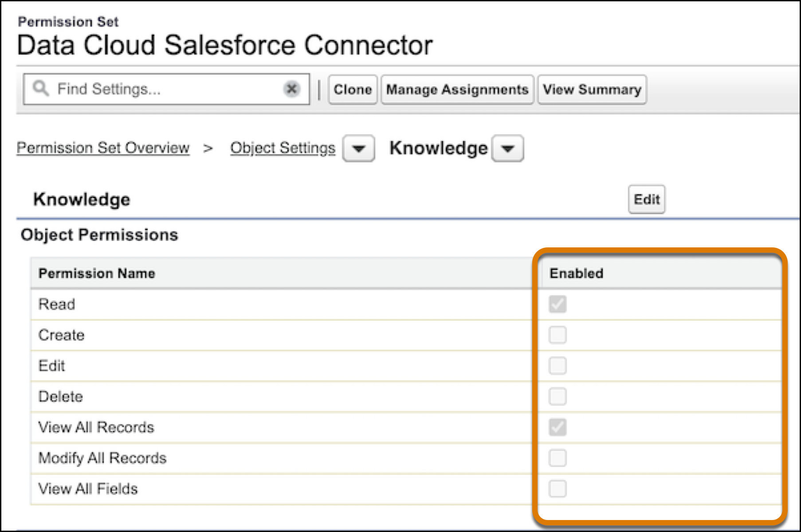Enable the Modify All Records checkbox
This screenshot has height=532, width=801.
[557, 458]
